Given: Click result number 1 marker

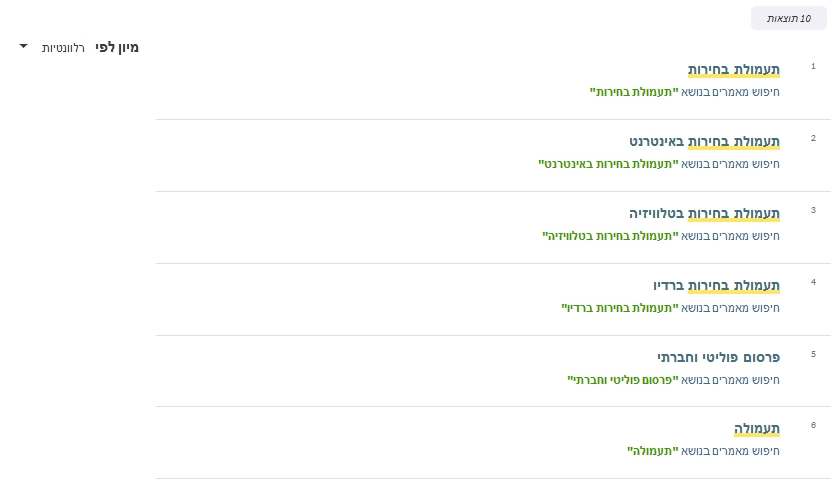Looking at the screenshot, I should pos(813,66).
